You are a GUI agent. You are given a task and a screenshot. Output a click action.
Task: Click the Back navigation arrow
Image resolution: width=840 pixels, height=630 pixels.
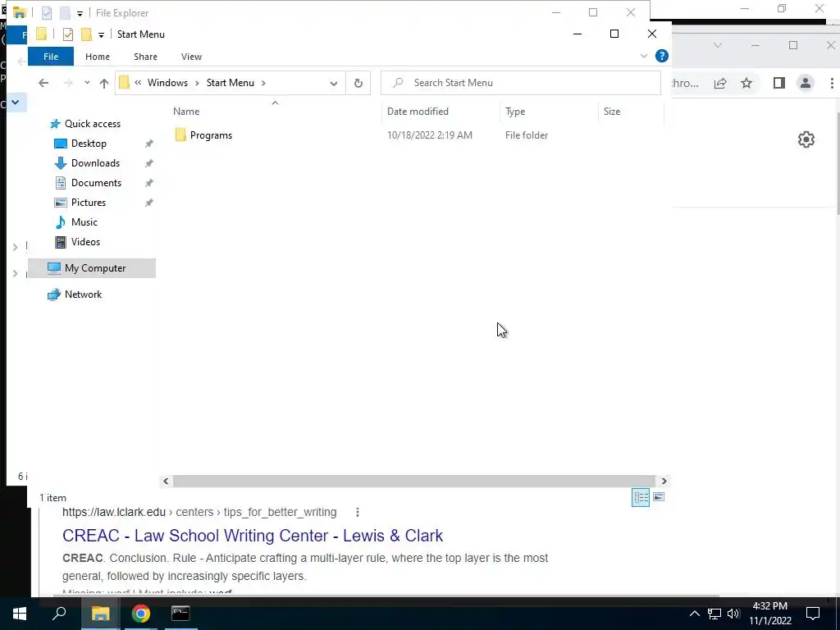pos(43,83)
